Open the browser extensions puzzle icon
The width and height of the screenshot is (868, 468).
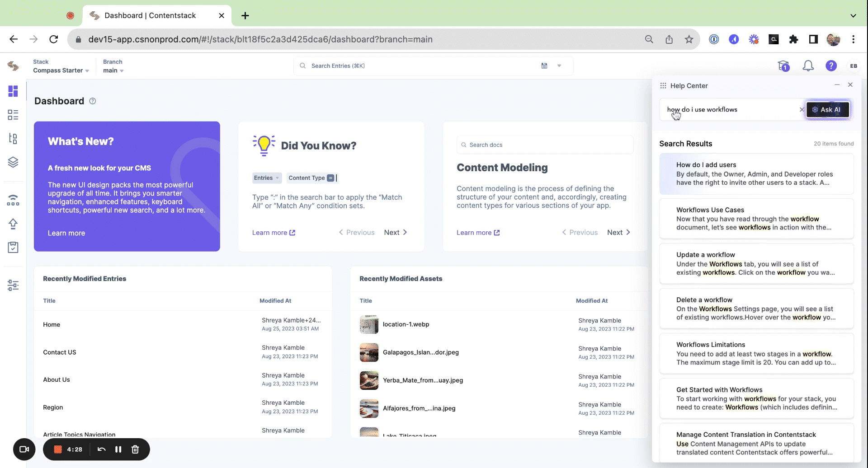pyautogui.click(x=793, y=39)
